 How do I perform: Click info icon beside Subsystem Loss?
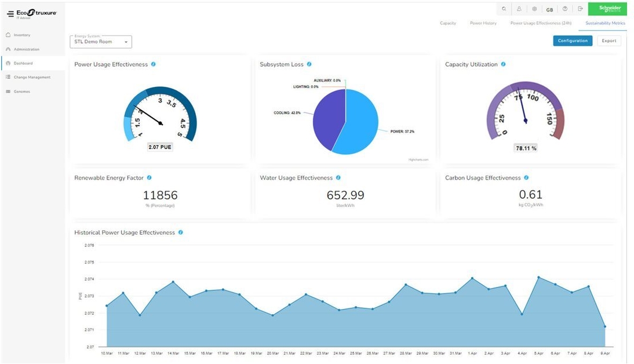[x=309, y=64]
